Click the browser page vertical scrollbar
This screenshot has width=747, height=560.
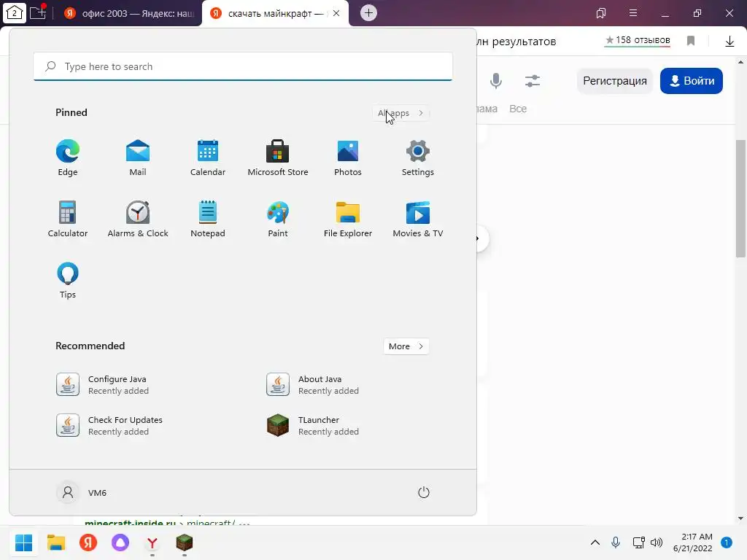(x=740, y=198)
